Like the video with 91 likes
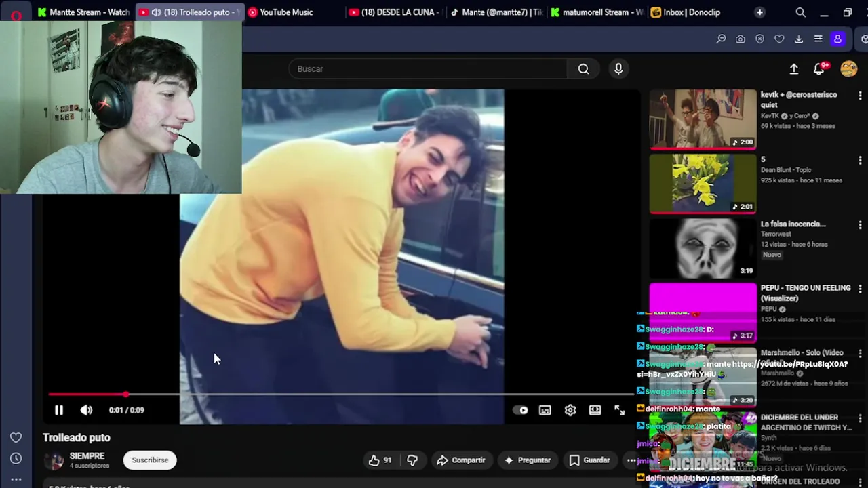This screenshot has width=868, height=488. pos(380,460)
